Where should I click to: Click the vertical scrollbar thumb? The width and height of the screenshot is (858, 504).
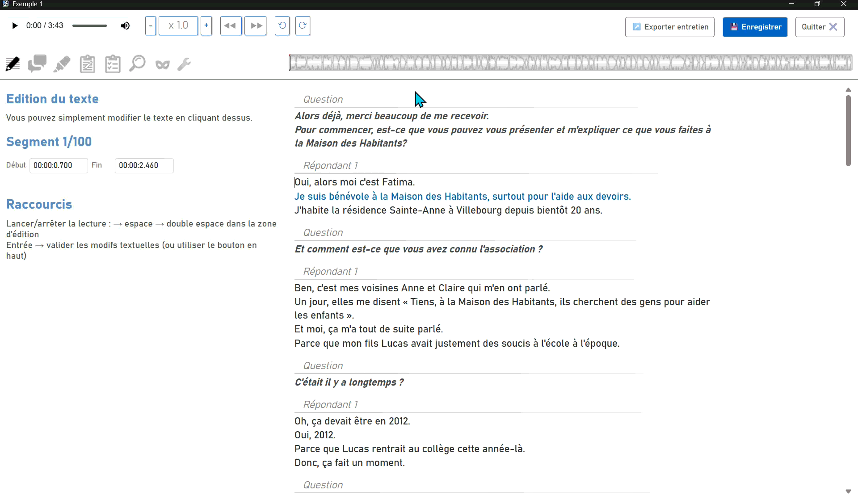coord(848,130)
